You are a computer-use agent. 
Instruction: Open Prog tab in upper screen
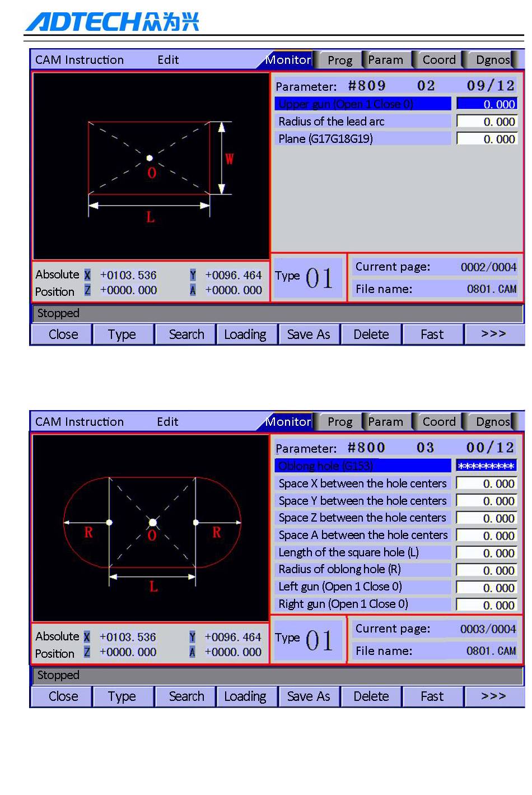coord(339,60)
